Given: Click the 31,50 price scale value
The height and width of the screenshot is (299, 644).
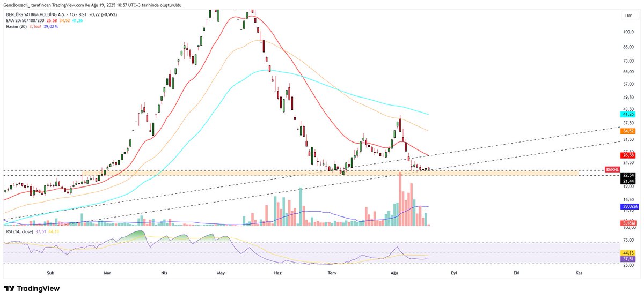Looking at the screenshot, I should coord(629,139).
